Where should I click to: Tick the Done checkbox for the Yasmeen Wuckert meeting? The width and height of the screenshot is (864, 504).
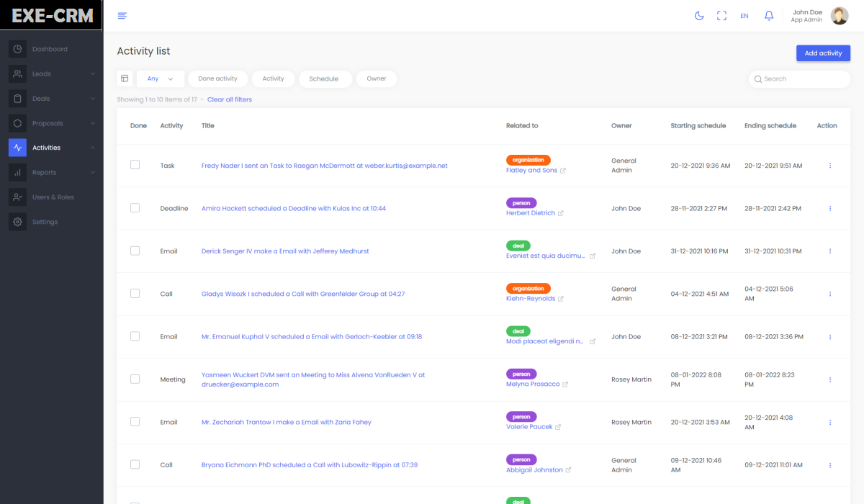click(135, 379)
